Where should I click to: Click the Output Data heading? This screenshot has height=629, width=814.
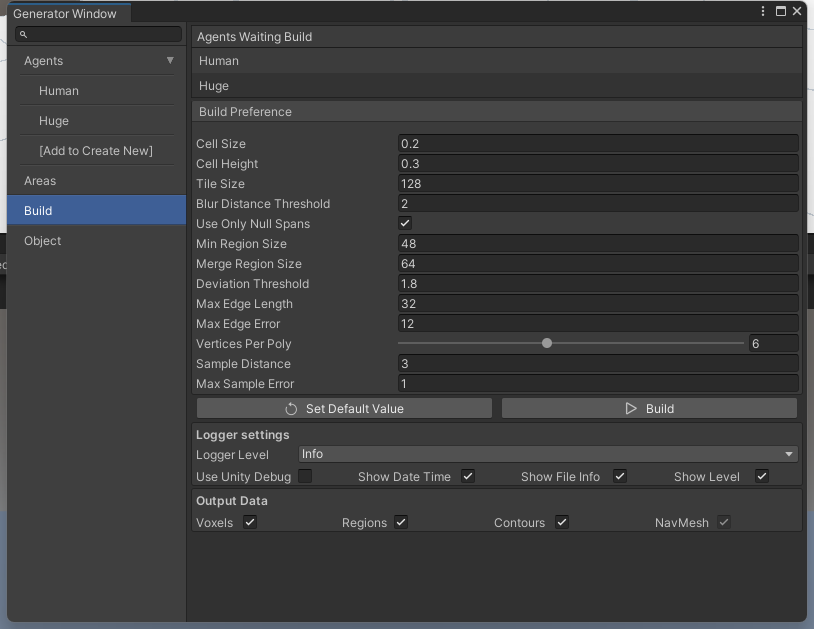(232, 501)
